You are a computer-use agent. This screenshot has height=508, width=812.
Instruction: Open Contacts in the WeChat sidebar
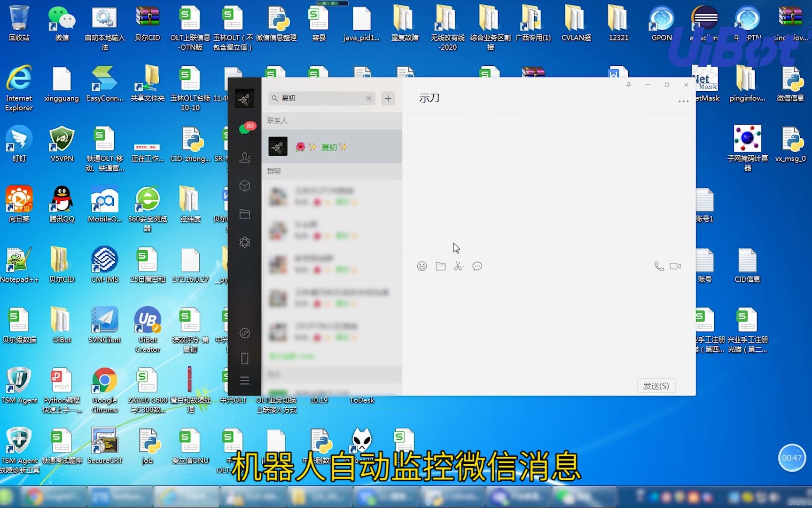[245, 158]
